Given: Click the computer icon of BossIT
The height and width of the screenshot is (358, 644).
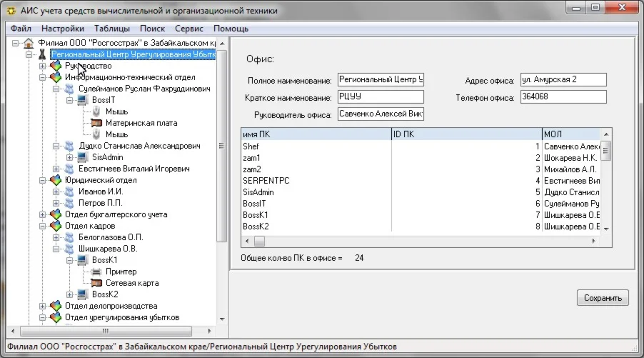Looking at the screenshot, I should tap(82, 100).
